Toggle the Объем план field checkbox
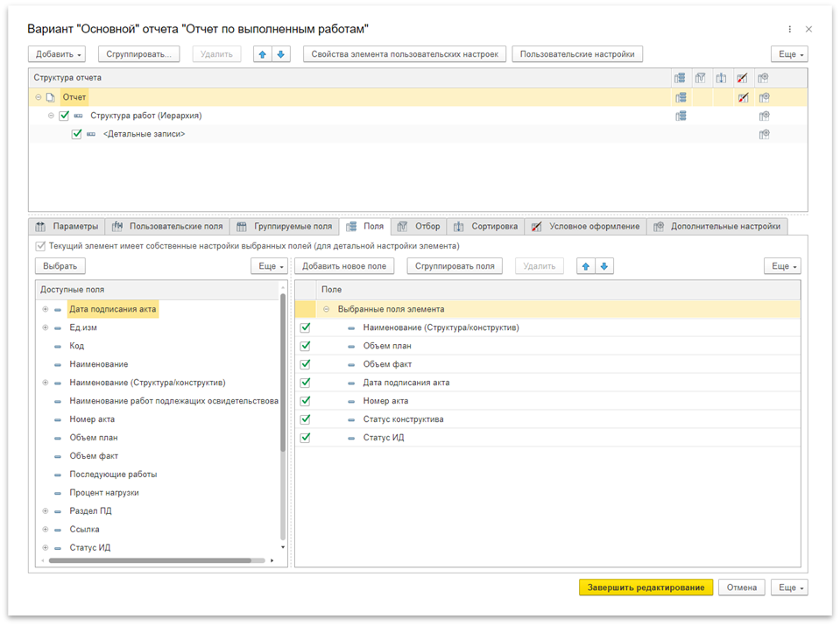 [306, 346]
